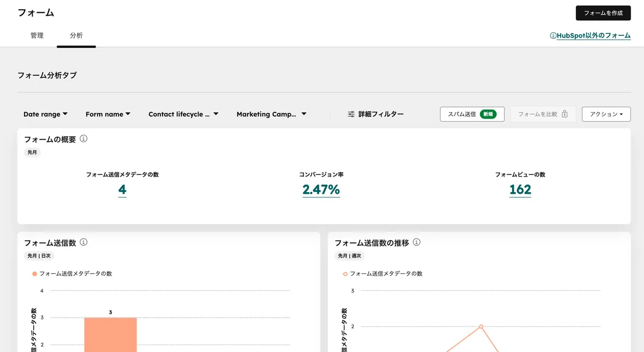
Task: Open the Date range dropdown
Action: 46,114
